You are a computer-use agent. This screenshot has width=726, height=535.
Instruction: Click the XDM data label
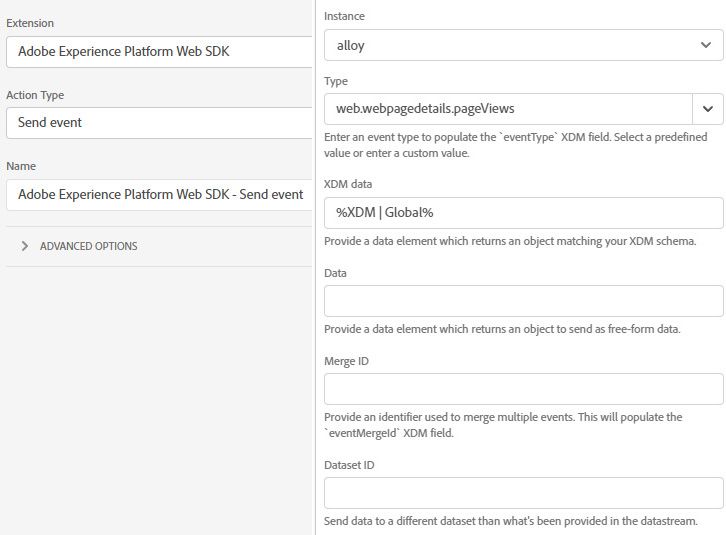[x=348, y=184]
